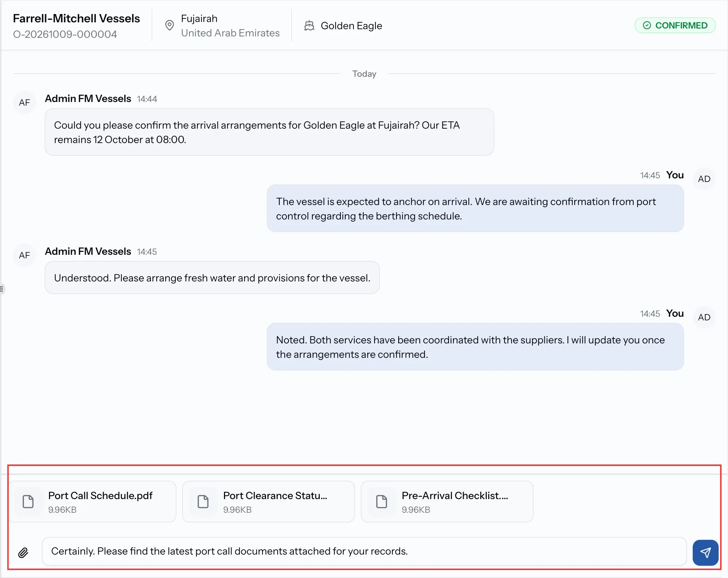Click the AD avatar beside the suppliers reply
728x578 pixels.
pyautogui.click(x=704, y=317)
